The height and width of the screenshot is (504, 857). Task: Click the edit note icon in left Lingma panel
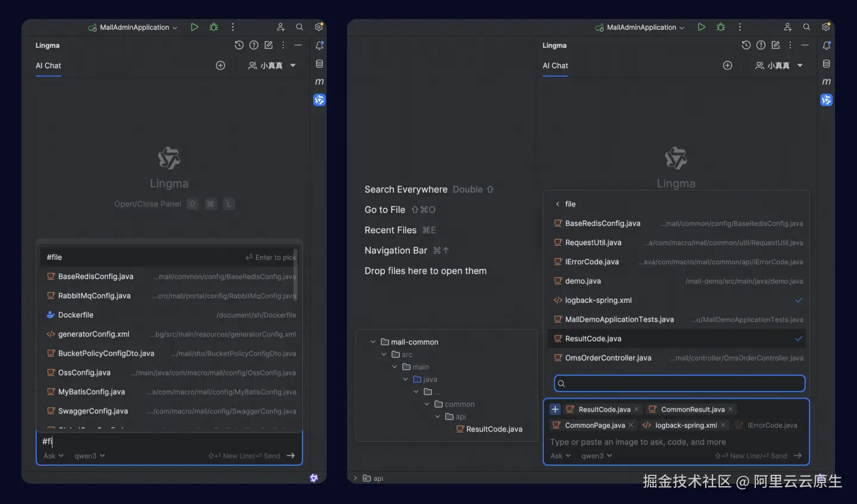tap(268, 45)
